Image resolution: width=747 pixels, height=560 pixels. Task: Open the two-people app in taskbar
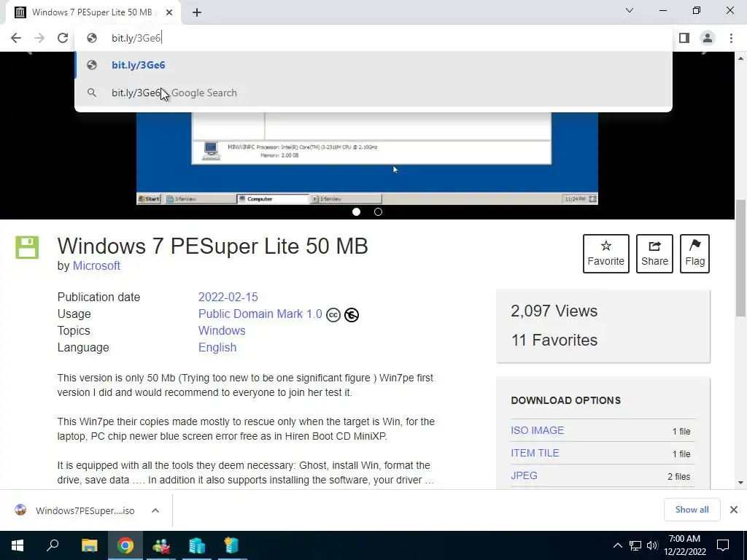(x=161, y=545)
